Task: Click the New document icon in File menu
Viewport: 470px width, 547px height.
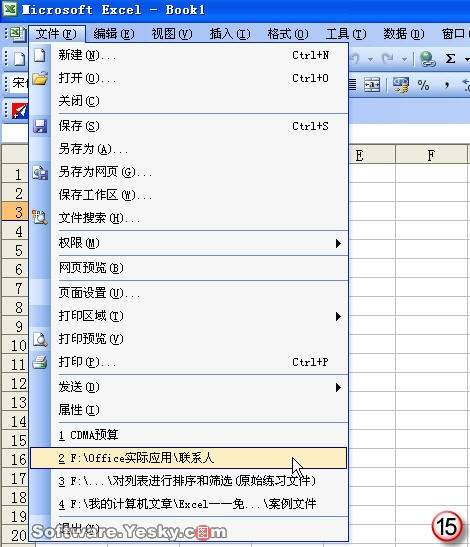Action: point(40,55)
